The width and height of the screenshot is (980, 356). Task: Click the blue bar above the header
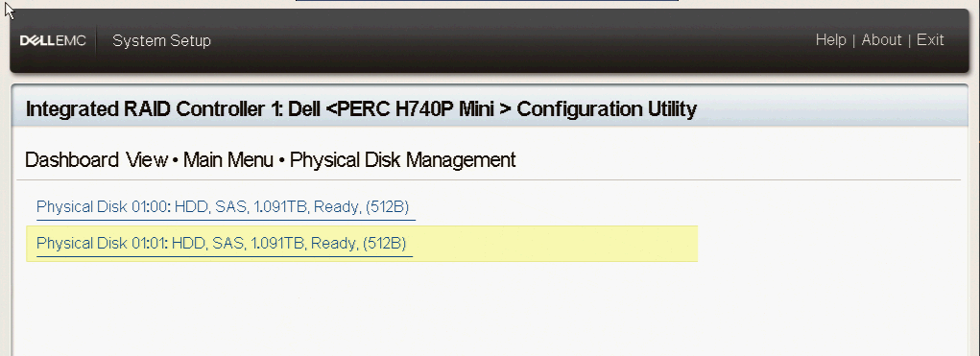(x=487, y=1)
